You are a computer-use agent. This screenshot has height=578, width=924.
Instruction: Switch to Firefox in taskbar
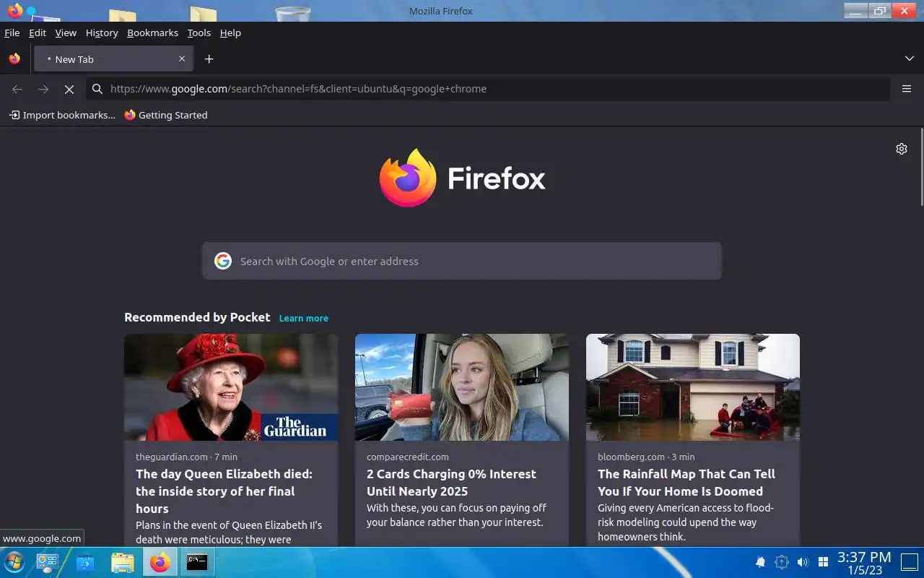point(160,562)
